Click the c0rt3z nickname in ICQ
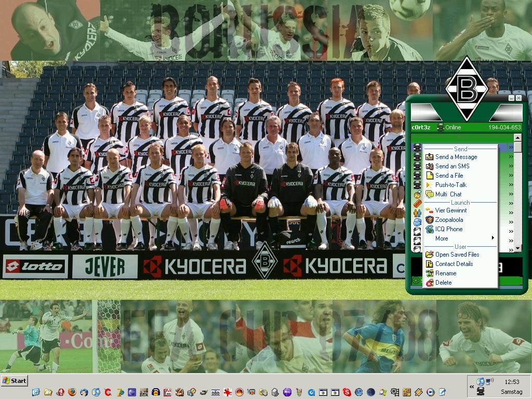The width and height of the screenshot is (532, 399). [421, 128]
